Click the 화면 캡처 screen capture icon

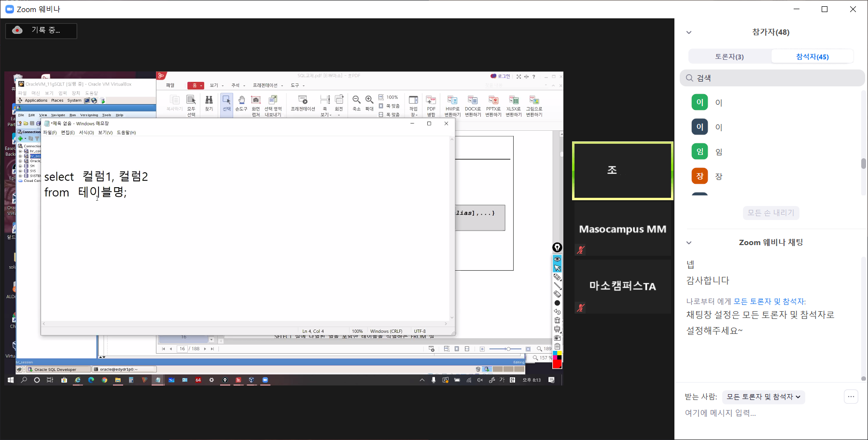[x=256, y=100]
